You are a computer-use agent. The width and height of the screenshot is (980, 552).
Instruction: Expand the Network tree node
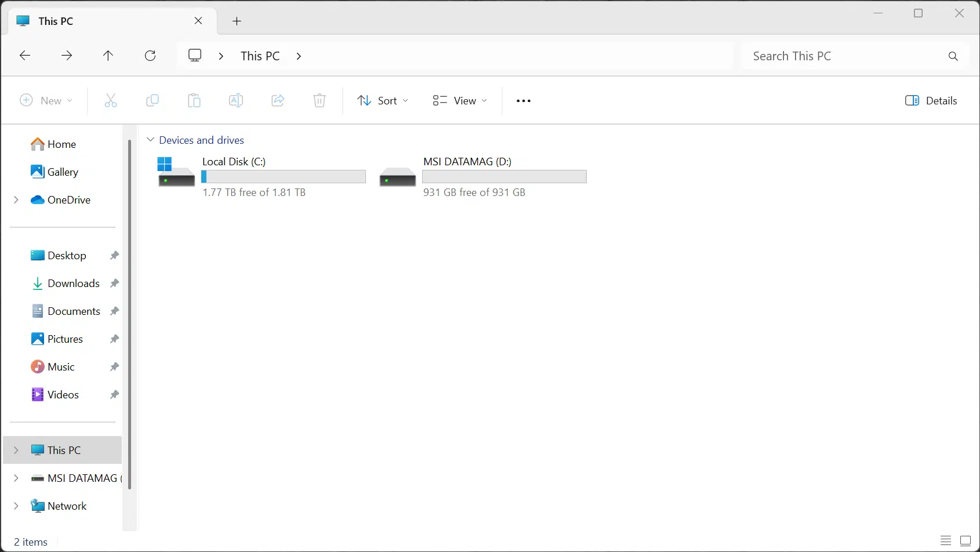tap(16, 506)
